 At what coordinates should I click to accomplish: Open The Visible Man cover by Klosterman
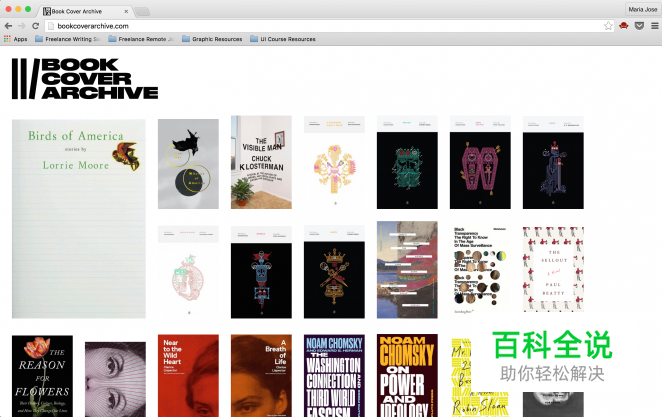[x=261, y=162]
